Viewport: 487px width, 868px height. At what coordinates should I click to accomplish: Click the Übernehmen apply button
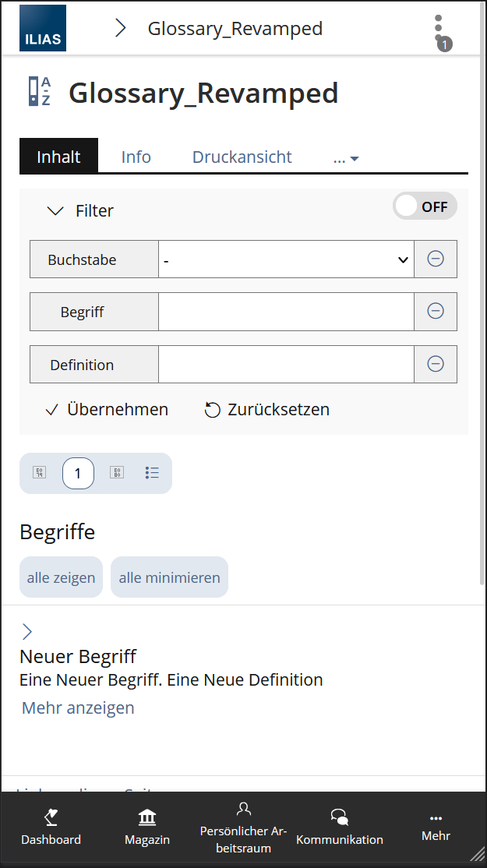point(107,410)
